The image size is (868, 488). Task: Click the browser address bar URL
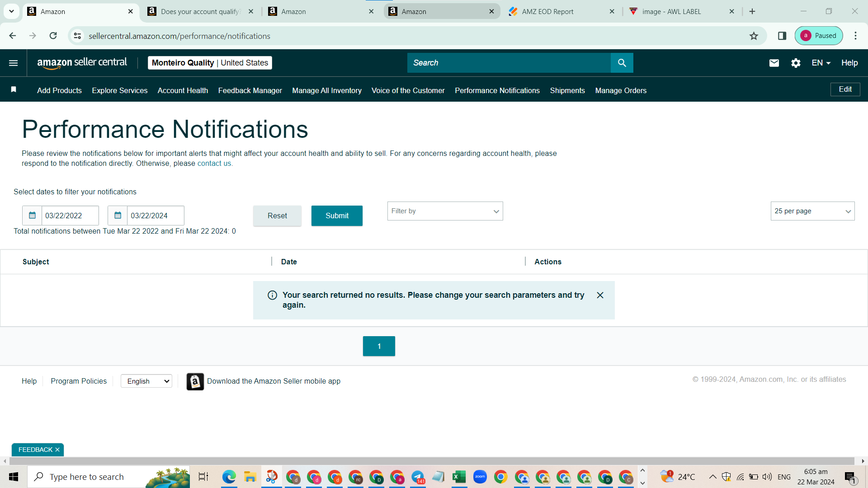tap(179, 36)
